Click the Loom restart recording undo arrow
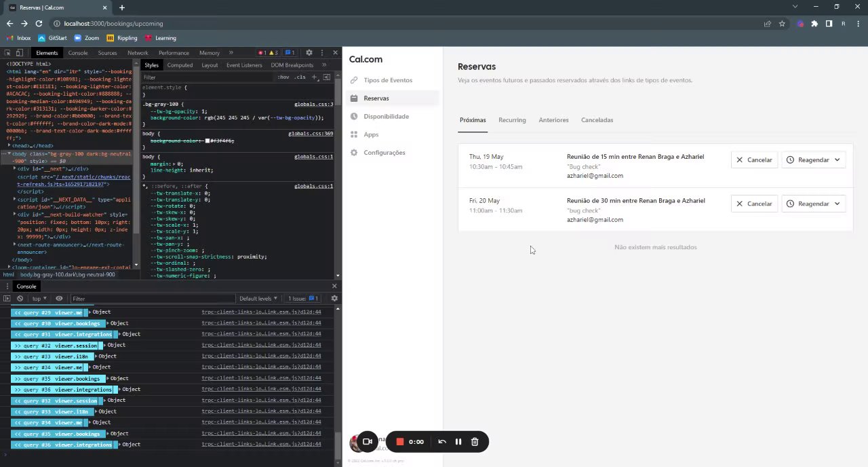The height and width of the screenshot is (467, 868). pos(442,441)
